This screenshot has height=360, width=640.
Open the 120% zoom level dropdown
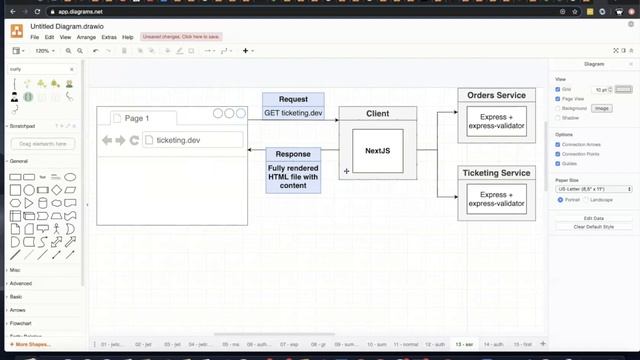[44, 51]
